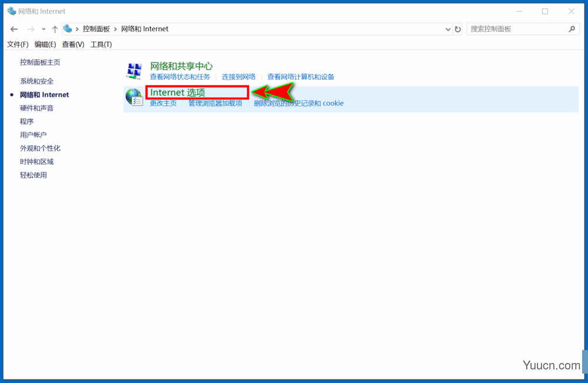Open 时钟和区域 category

click(x=36, y=162)
